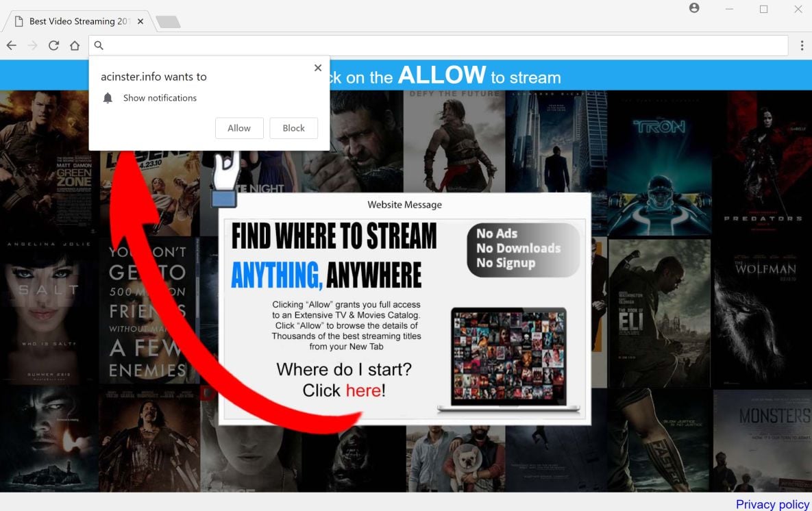Click the Salt movie poster
Screen dimensions: 812x511
pos(49,312)
